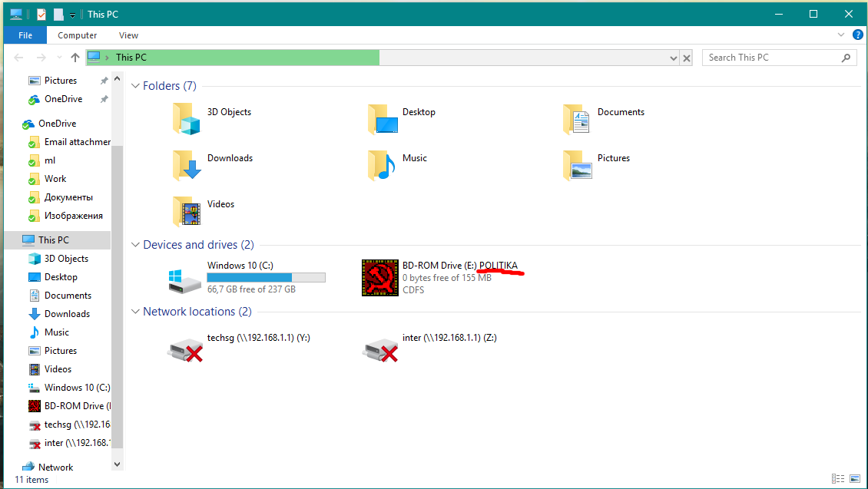Open the Computer ribbon tab
Screen dimensions: 868x489
point(77,35)
